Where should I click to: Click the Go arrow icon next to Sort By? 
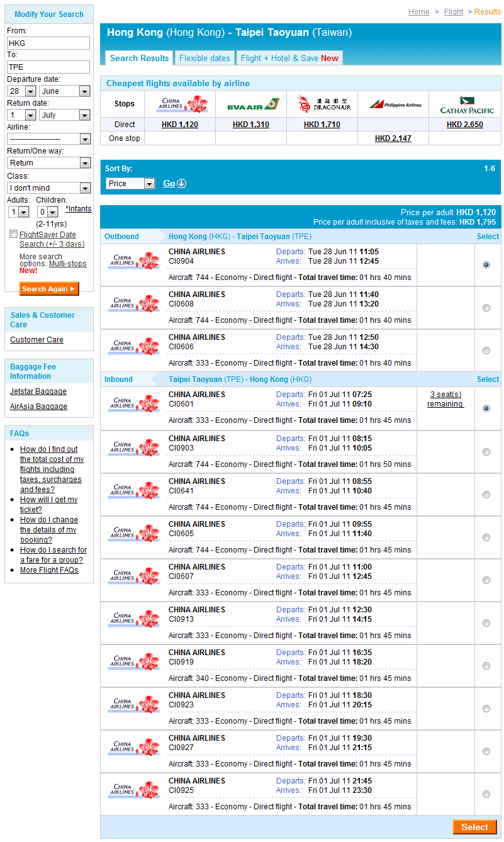[181, 184]
